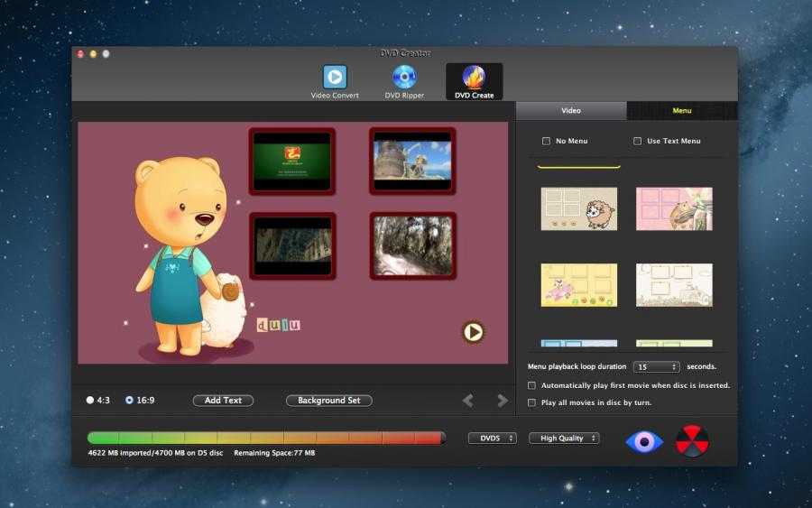Click the disc space usage bar

pos(266,439)
